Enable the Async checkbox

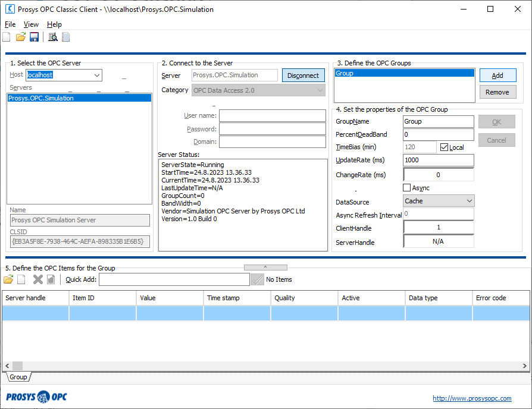coord(407,187)
